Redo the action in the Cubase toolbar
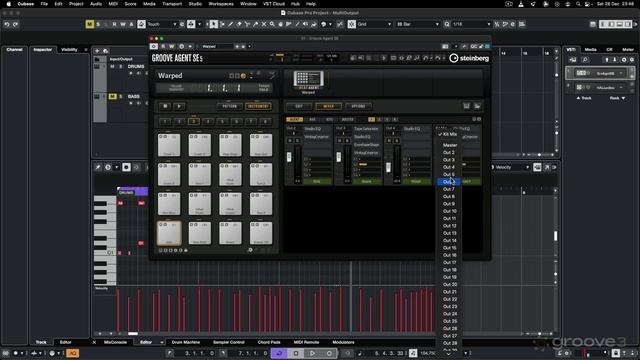 15,24
